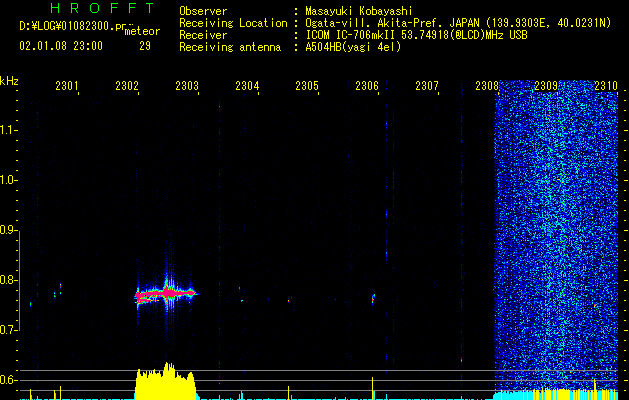Select the 2306 time marker
This screenshot has height=400, width=629.
pos(367,87)
